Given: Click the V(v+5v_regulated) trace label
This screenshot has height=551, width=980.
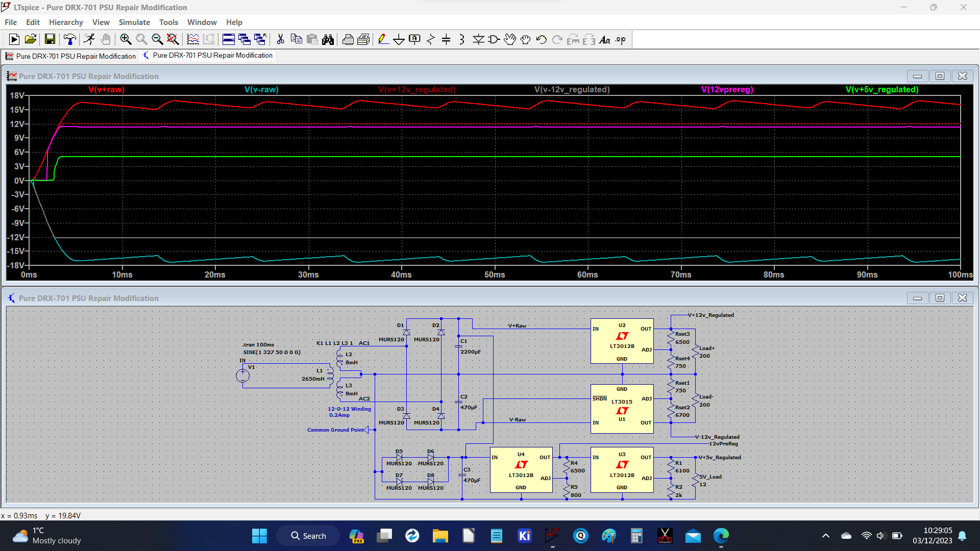Looking at the screenshot, I should (882, 89).
